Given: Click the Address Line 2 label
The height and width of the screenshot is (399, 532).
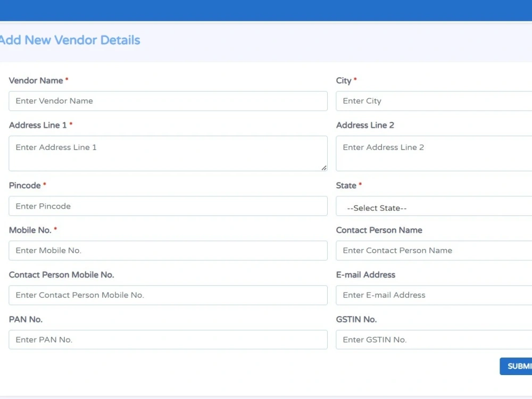Looking at the screenshot, I should point(365,125).
